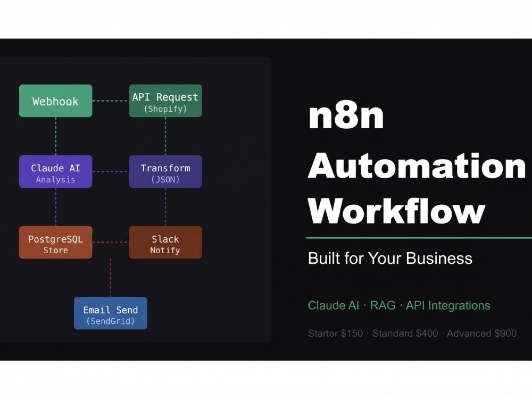The image size is (532, 399).
Task: Click the 'Standard $400' pricing text
Action: [x=405, y=334]
